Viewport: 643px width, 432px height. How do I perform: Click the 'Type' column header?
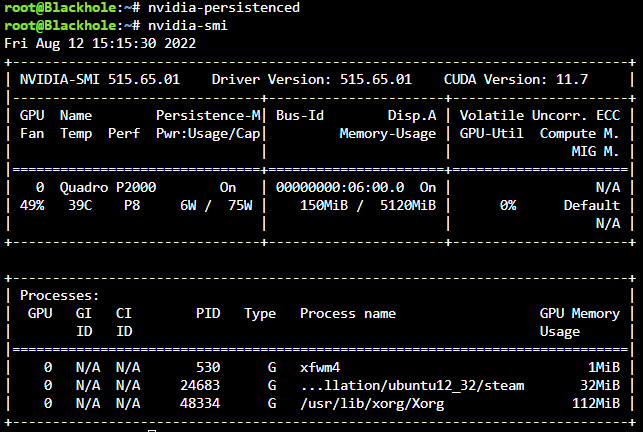(x=260, y=314)
